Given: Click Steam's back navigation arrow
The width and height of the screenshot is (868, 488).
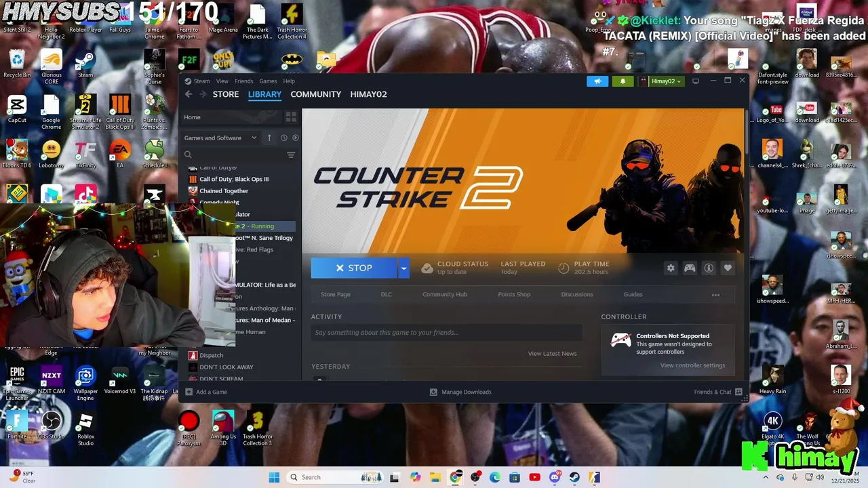Looking at the screenshot, I should click(189, 94).
